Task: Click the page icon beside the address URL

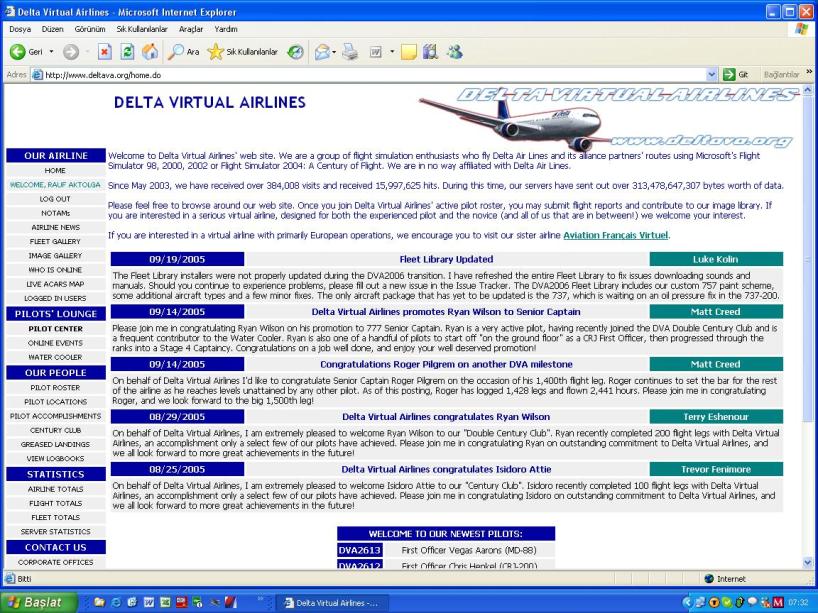Action: 37,75
